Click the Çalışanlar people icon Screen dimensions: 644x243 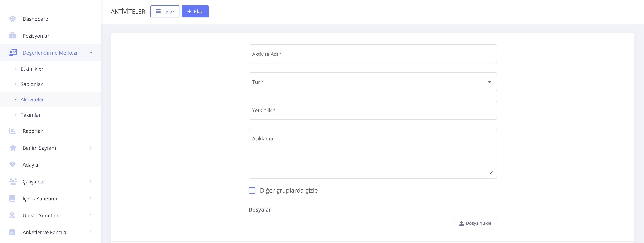(13, 181)
